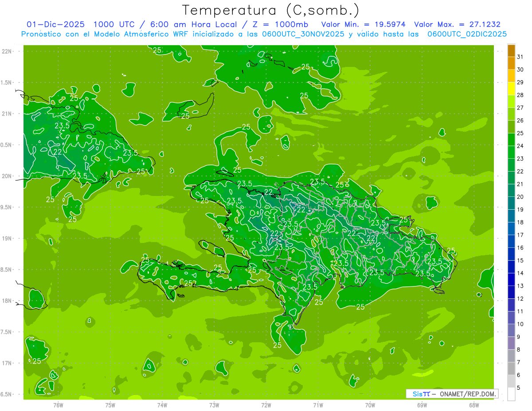Image resolution: width=532 pixels, height=411 pixels.
Task: Click the "18N" latitude axis label
Action: (7, 301)
